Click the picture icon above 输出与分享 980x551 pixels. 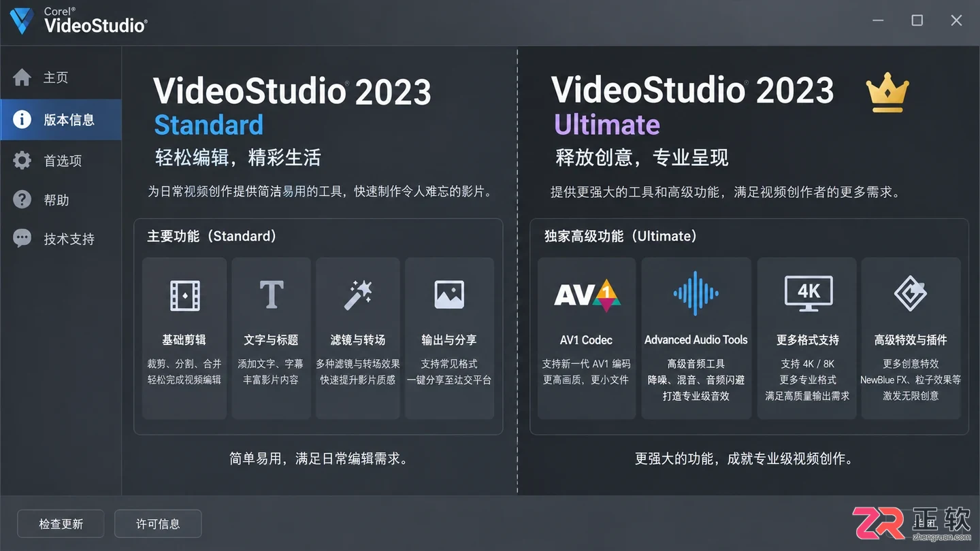(449, 295)
